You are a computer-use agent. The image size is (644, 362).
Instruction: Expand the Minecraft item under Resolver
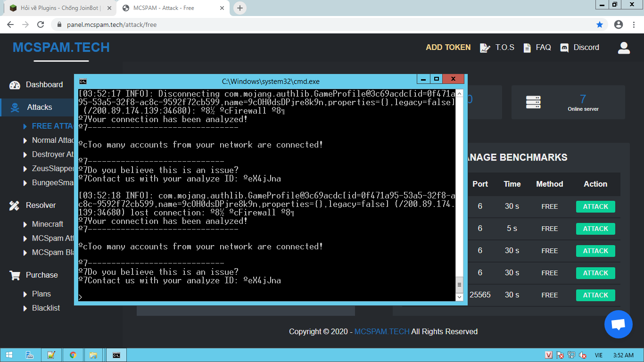point(47,224)
